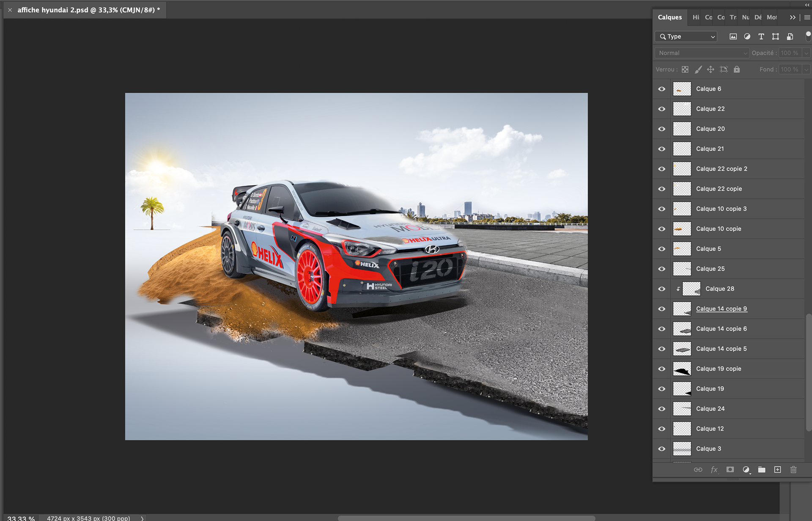The image size is (812, 521).
Task: Toggle visibility of the Calque 28 layer
Action: coord(662,289)
